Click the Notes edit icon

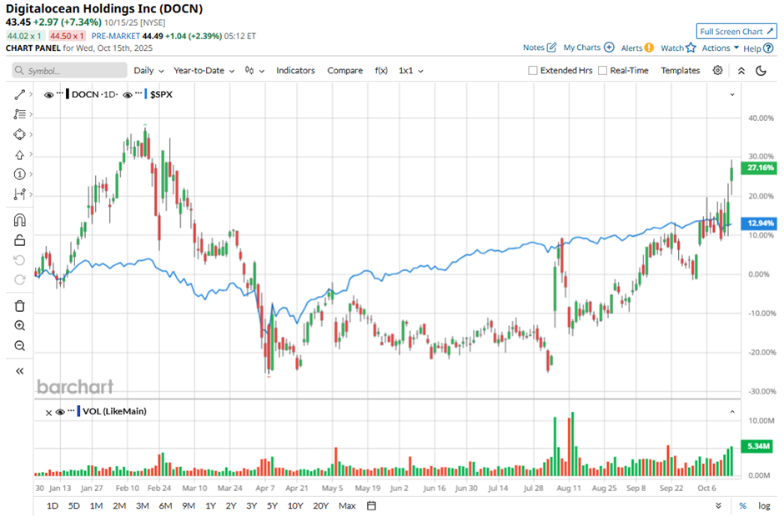(x=551, y=48)
